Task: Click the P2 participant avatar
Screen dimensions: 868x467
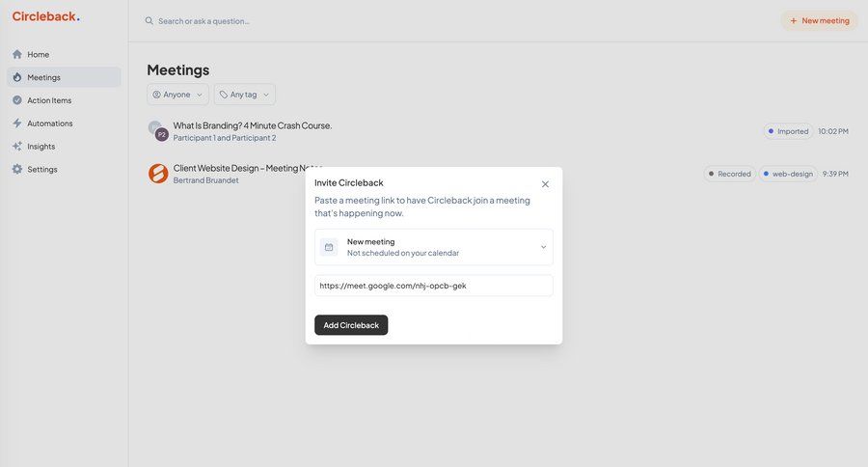Action: [162, 135]
